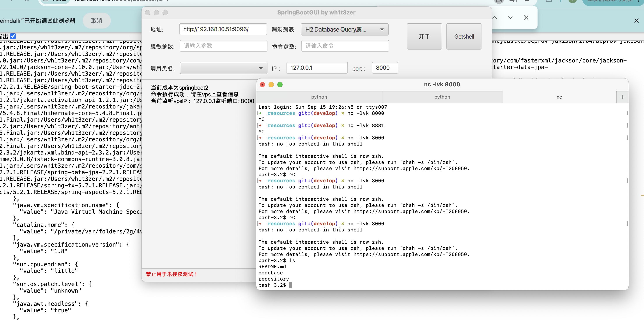Expand the 调用类名 class name dropdown
This screenshot has height=320, width=644.
[x=223, y=68]
